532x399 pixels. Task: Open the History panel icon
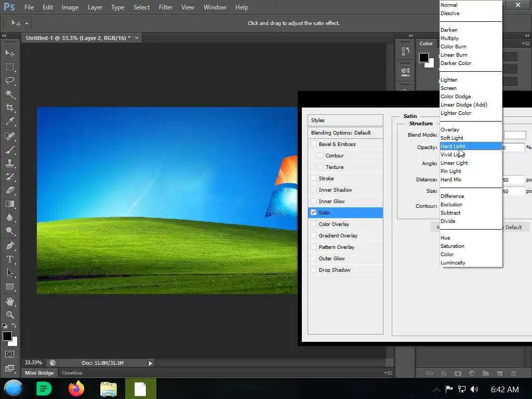click(x=405, y=51)
